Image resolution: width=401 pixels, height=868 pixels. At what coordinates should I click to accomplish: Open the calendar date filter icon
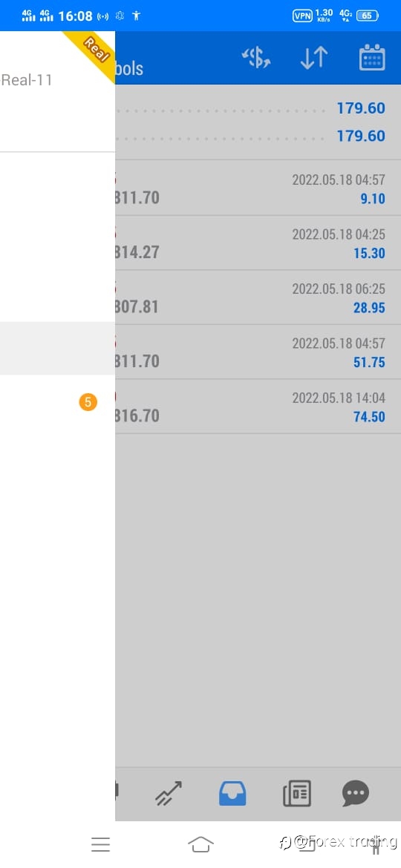point(372,57)
